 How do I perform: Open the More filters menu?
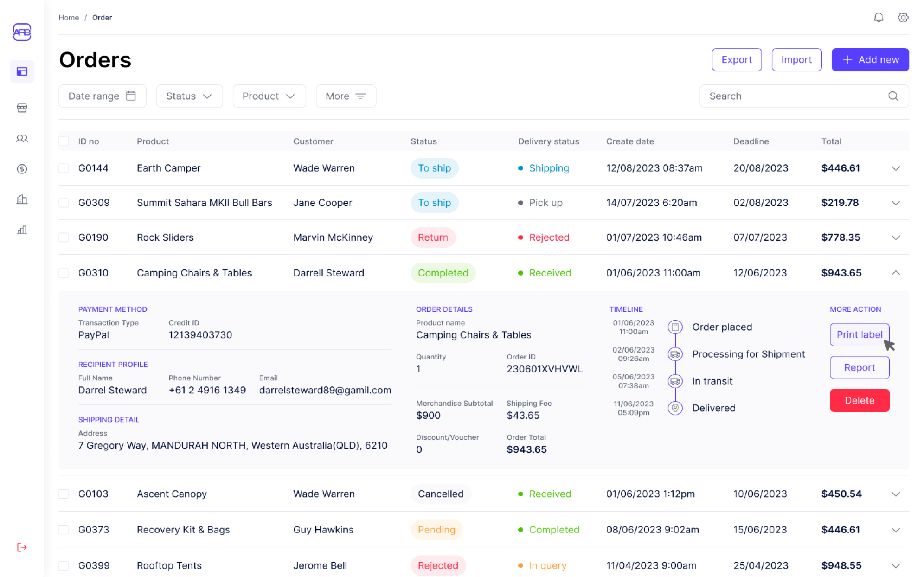(346, 96)
